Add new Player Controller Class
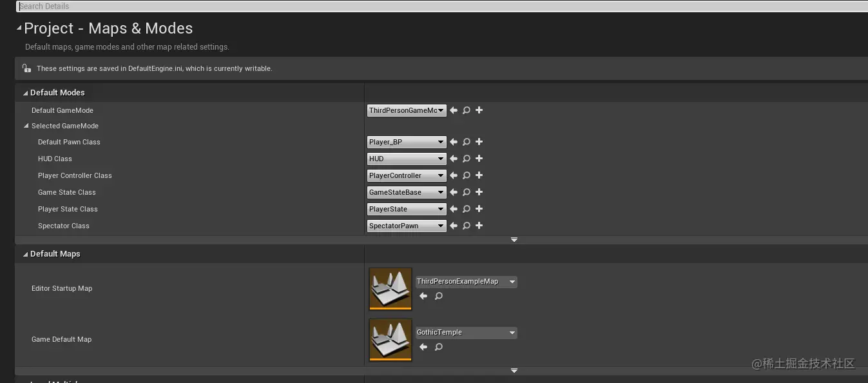868x383 pixels. pos(479,175)
